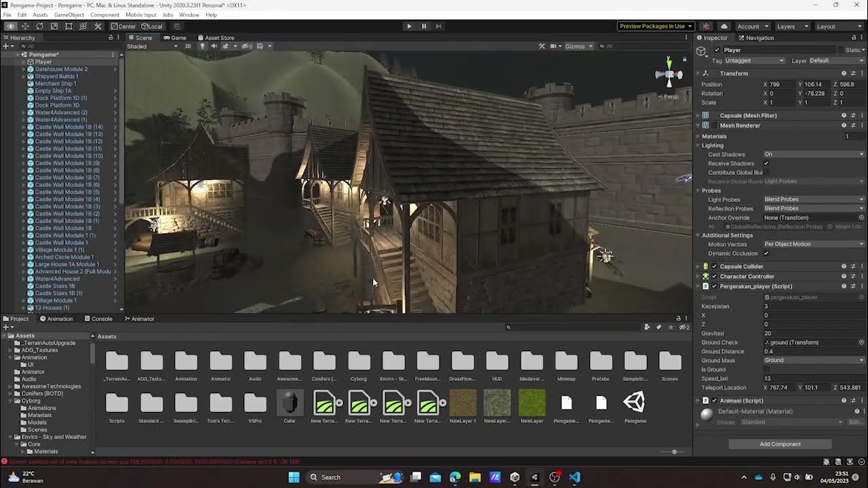Select the Rect tool in toolbar
Image resolution: width=868 pixels, height=488 pixels.
coord(68,26)
